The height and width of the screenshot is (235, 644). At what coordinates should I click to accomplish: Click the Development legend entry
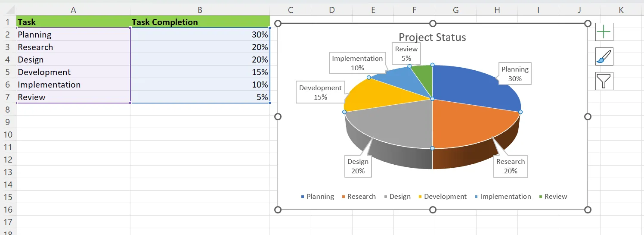442,197
